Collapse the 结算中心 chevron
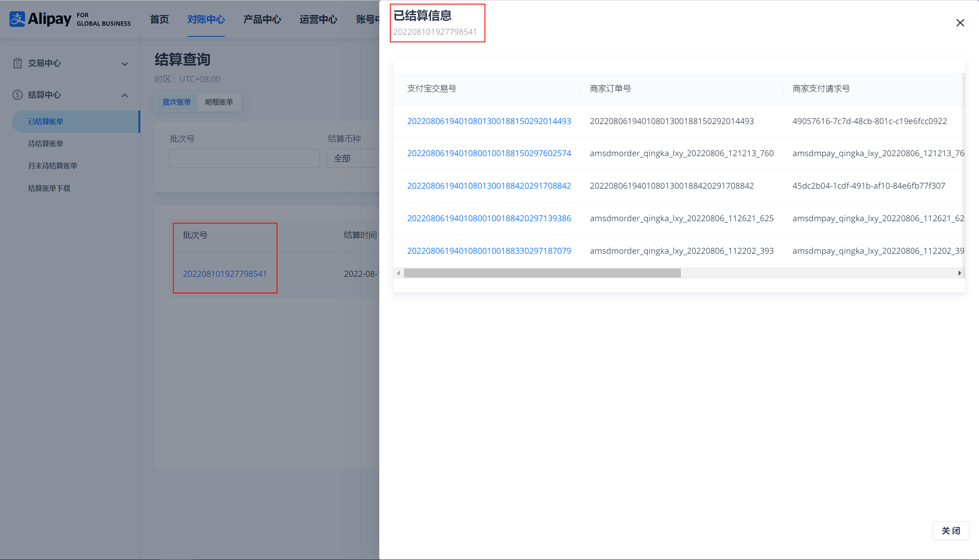 coord(125,95)
